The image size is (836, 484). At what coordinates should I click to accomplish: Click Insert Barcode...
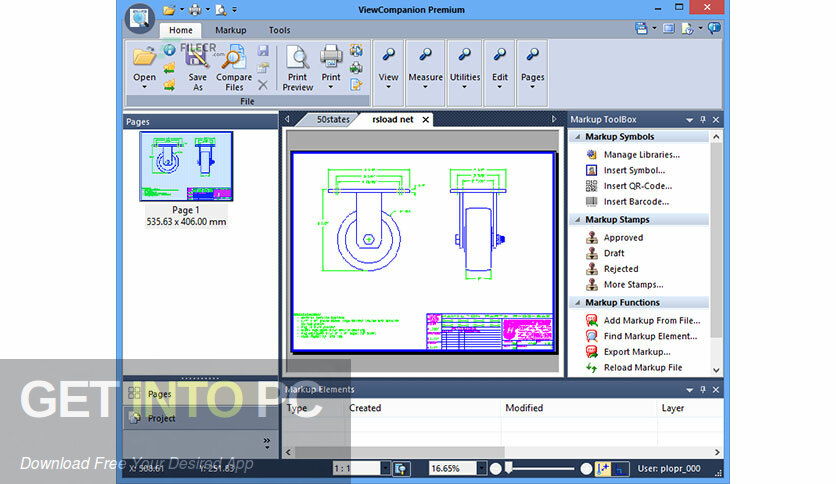pos(628,201)
